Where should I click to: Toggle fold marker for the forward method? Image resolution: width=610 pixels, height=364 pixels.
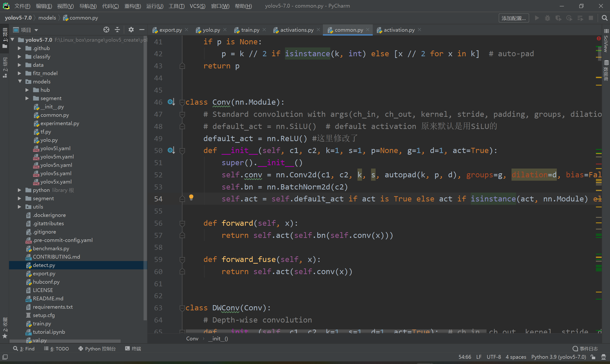pos(182,223)
